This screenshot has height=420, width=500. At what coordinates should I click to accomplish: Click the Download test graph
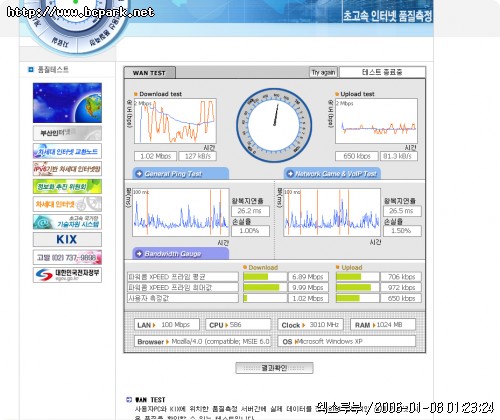click(175, 121)
